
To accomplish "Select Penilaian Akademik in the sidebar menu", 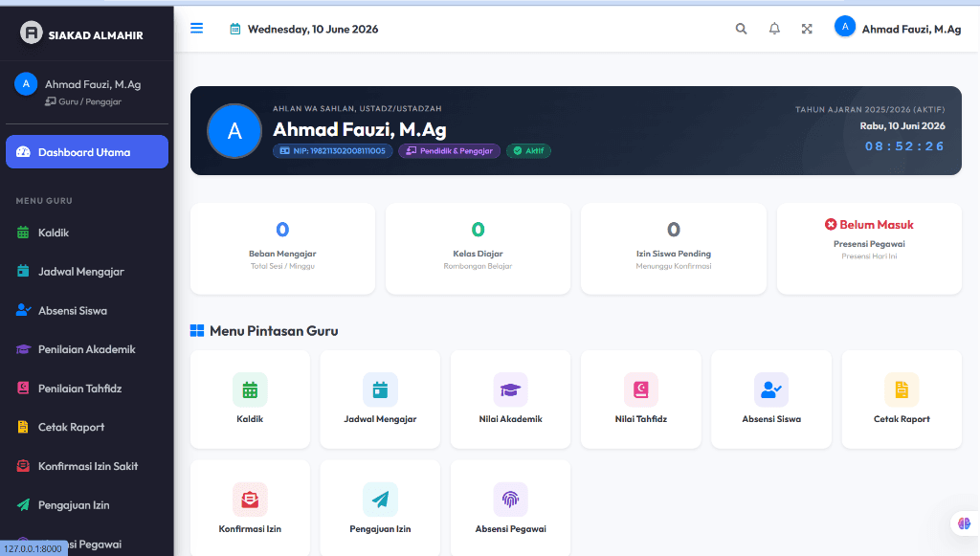I will [87, 349].
